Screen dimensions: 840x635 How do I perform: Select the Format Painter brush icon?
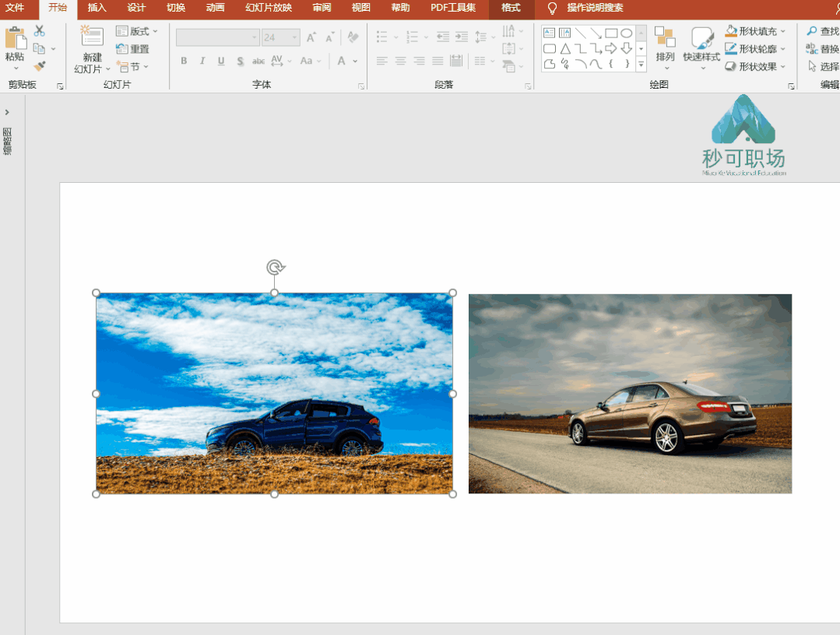tap(40, 66)
